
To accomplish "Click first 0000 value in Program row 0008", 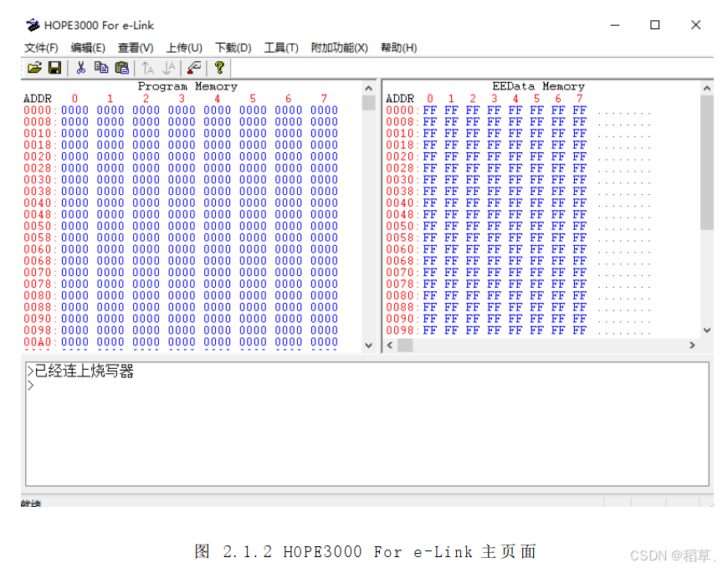I will pyautogui.click(x=74, y=121).
